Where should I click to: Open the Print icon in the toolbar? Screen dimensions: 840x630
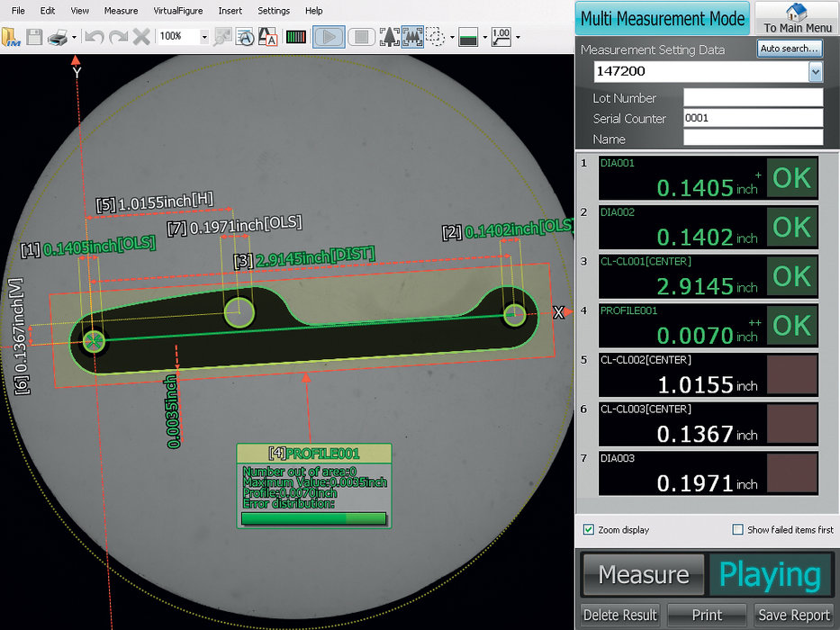coord(56,37)
